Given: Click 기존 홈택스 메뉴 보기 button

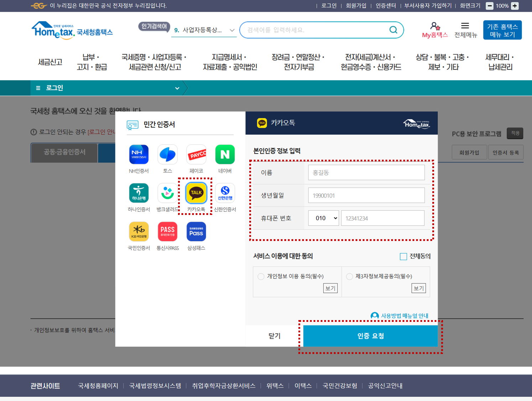Looking at the screenshot, I should [x=502, y=30].
